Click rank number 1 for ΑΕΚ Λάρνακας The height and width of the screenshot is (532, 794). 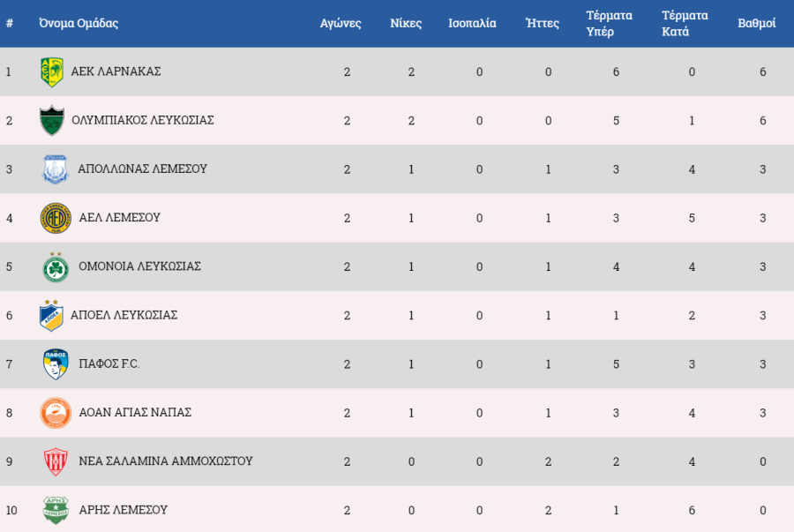(8, 71)
